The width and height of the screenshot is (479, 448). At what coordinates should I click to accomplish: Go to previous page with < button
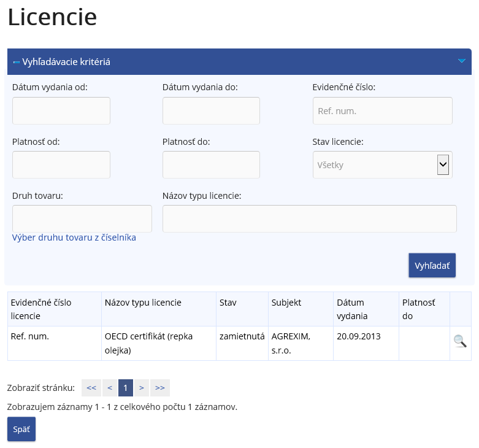point(110,388)
